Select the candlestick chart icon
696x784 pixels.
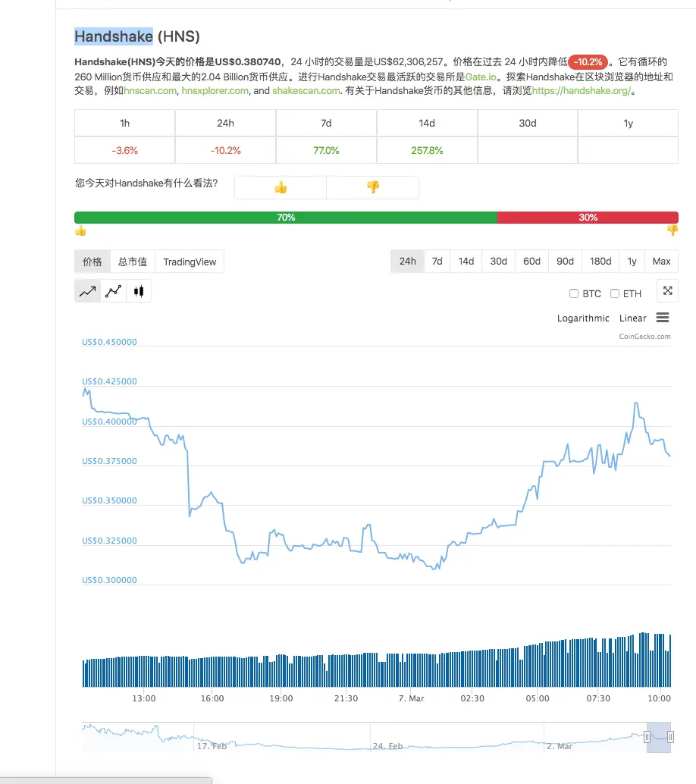138,290
